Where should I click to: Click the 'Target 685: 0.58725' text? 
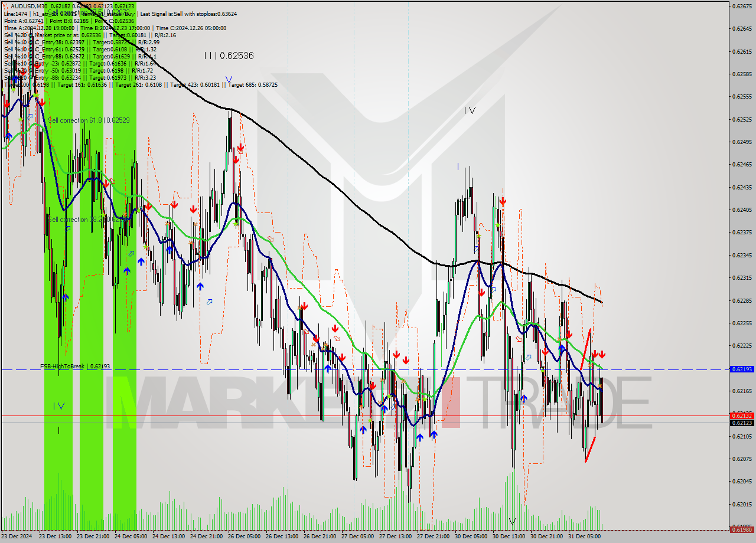click(x=253, y=85)
